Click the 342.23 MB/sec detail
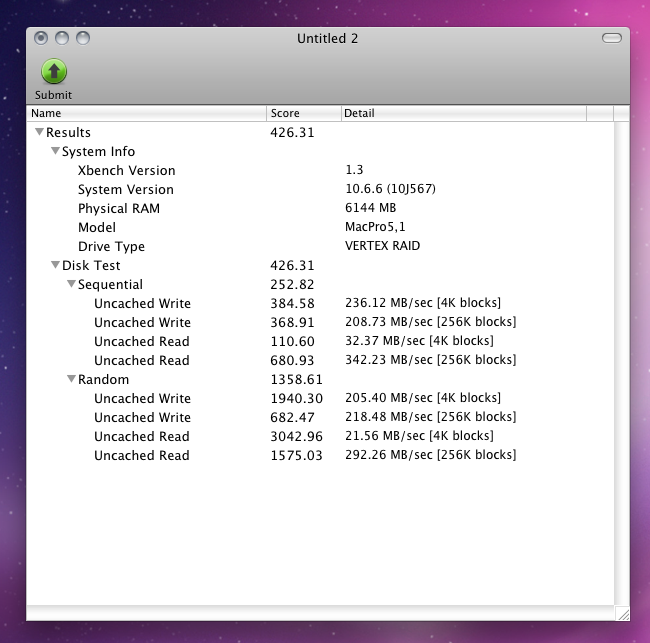This screenshot has height=643, width=650. pos(431,359)
